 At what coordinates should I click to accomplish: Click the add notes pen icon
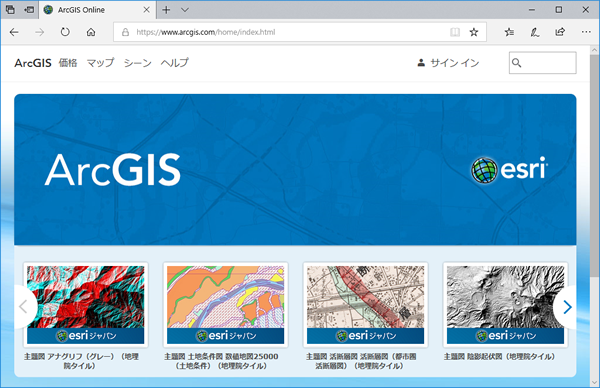535,32
